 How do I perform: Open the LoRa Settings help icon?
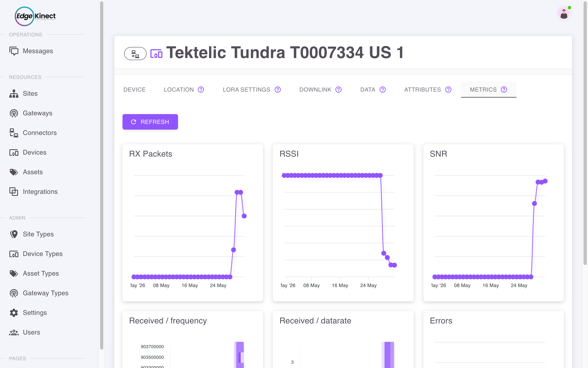278,90
